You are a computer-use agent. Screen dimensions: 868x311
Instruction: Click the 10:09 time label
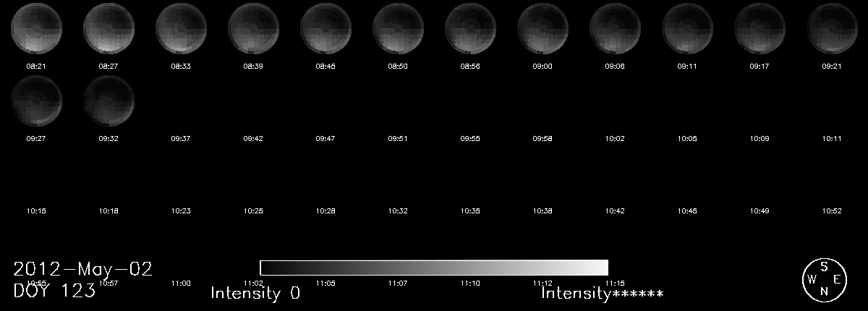point(759,138)
